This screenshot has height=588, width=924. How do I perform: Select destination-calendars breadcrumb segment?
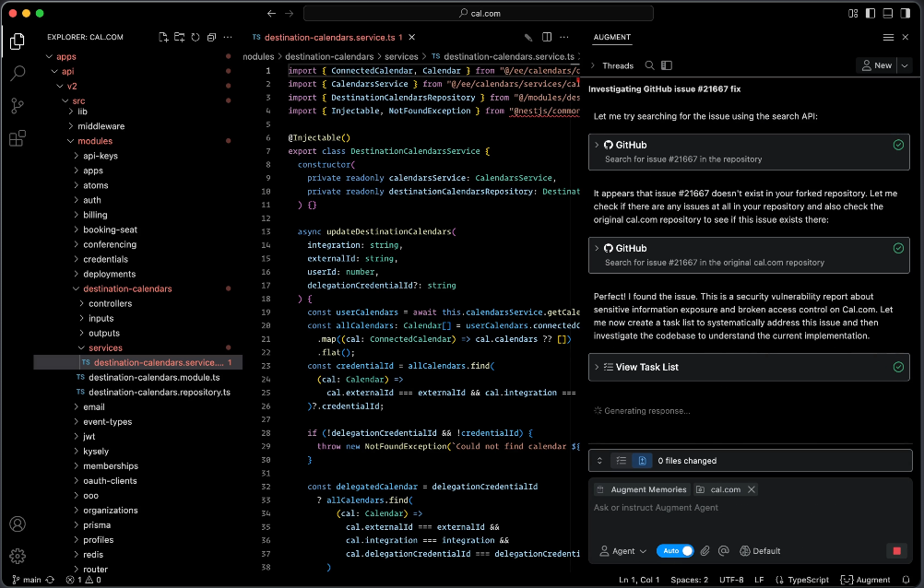pos(329,56)
